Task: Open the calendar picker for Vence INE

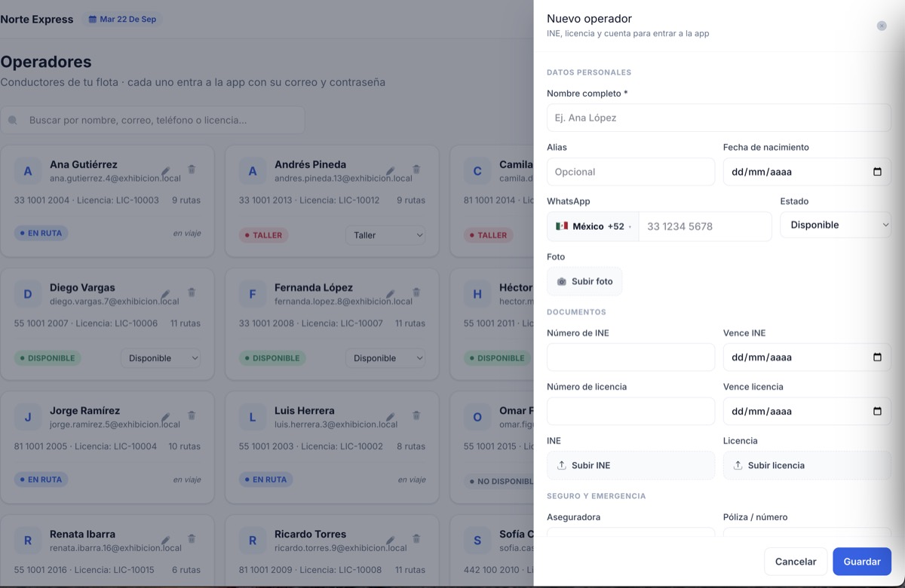Action: point(877,357)
